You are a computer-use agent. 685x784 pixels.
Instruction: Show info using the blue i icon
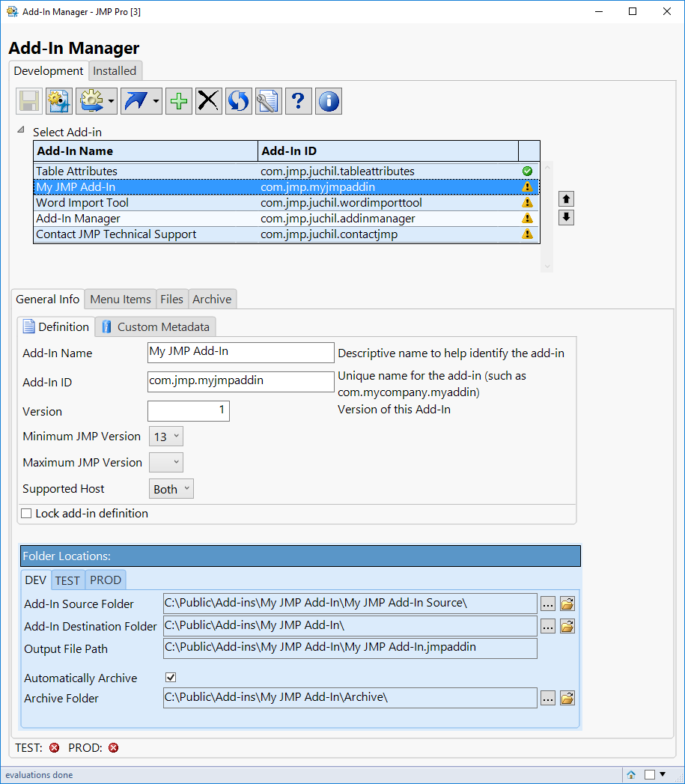(x=328, y=101)
